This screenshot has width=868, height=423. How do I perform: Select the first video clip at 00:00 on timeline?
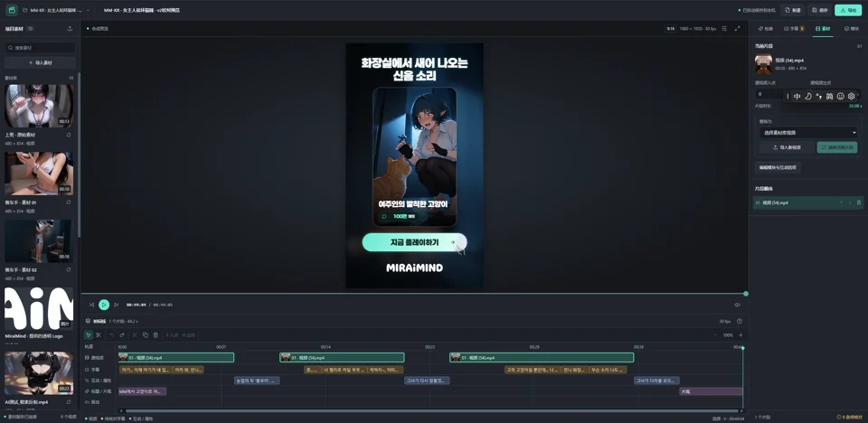(176, 358)
